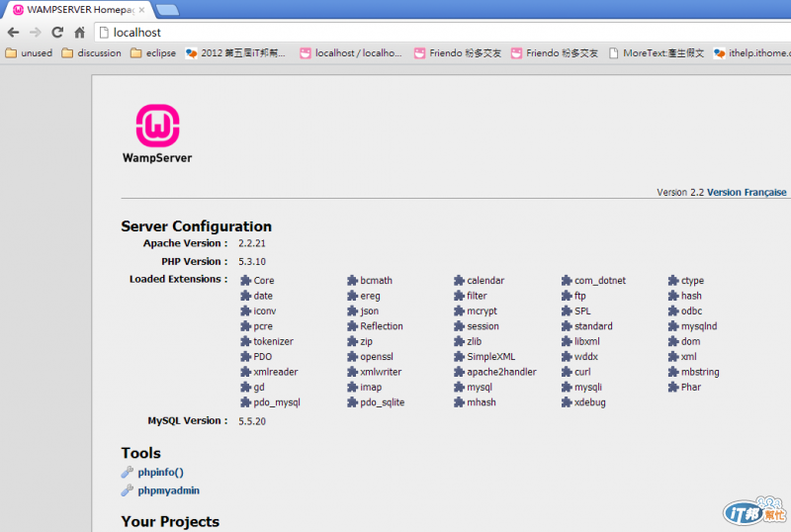Select the Apache version value 2.2.21
The width and height of the screenshot is (791, 532).
(252, 243)
